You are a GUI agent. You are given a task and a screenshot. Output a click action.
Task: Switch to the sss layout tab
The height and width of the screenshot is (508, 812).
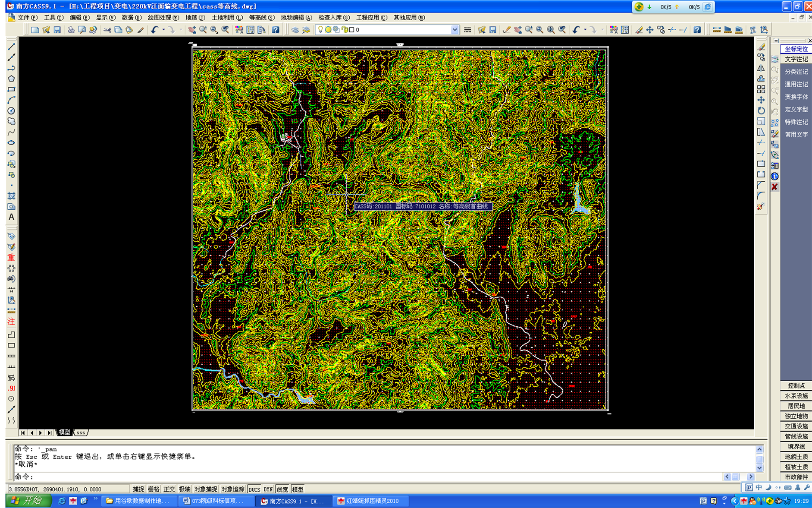[x=81, y=432]
